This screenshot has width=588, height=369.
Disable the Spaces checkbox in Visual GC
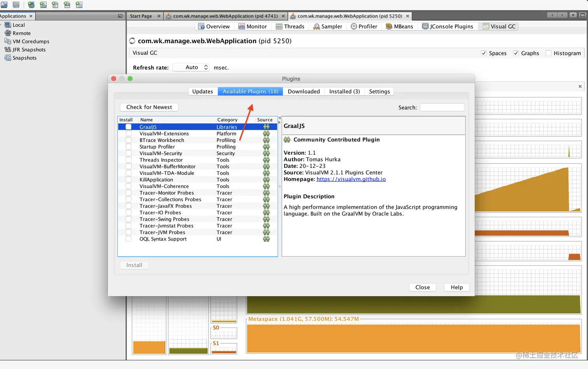(484, 53)
